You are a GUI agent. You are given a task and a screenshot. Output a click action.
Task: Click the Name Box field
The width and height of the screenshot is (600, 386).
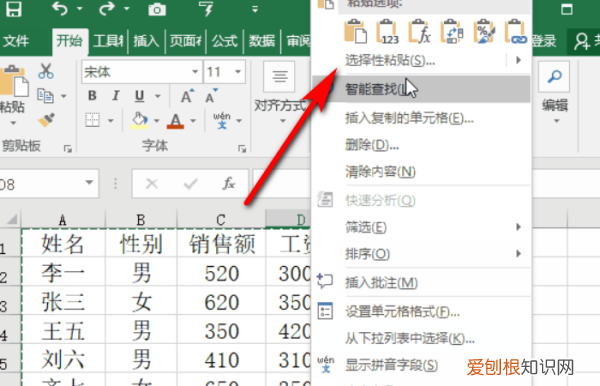(49, 184)
